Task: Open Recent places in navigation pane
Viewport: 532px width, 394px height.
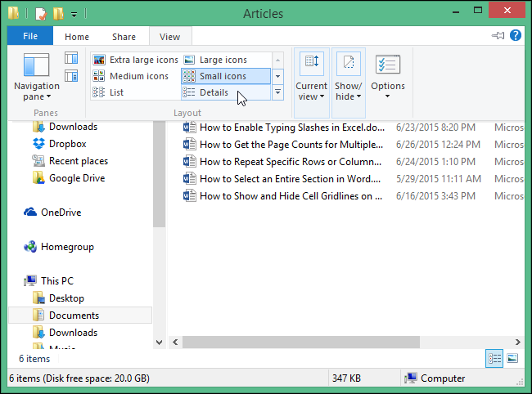Action: pos(70,161)
